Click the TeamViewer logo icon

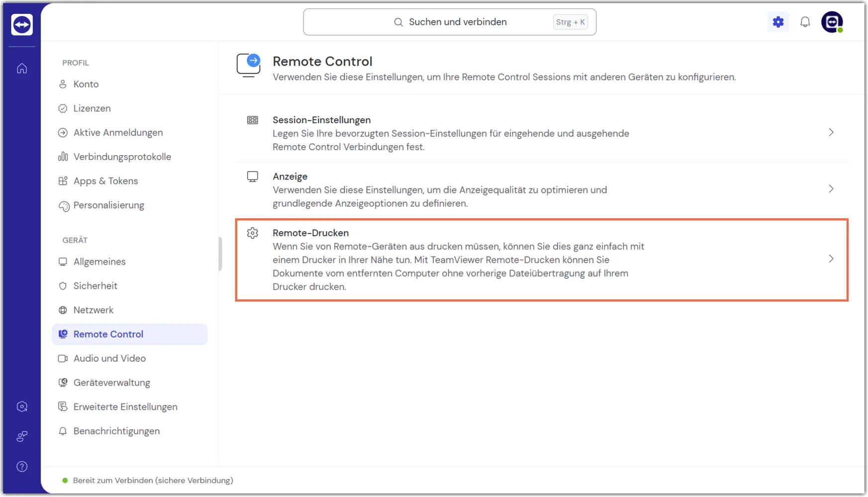click(22, 24)
